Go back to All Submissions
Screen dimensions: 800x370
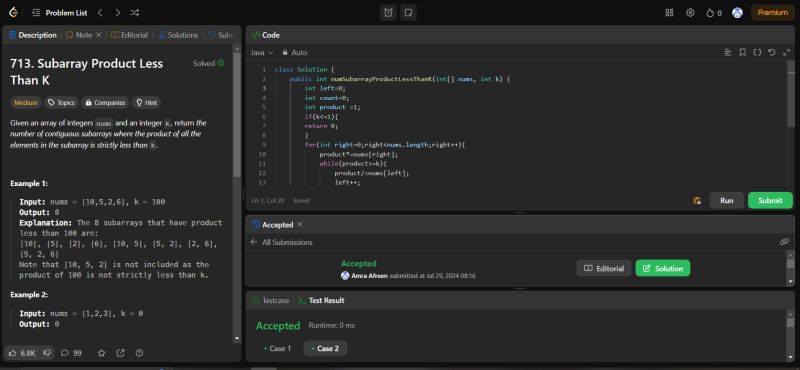(282, 242)
